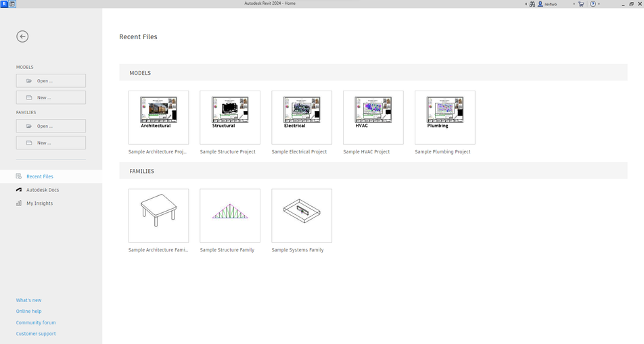This screenshot has width=644, height=344.
Task: Open the Sample Electrical Project thumbnail
Action: [x=302, y=118]
